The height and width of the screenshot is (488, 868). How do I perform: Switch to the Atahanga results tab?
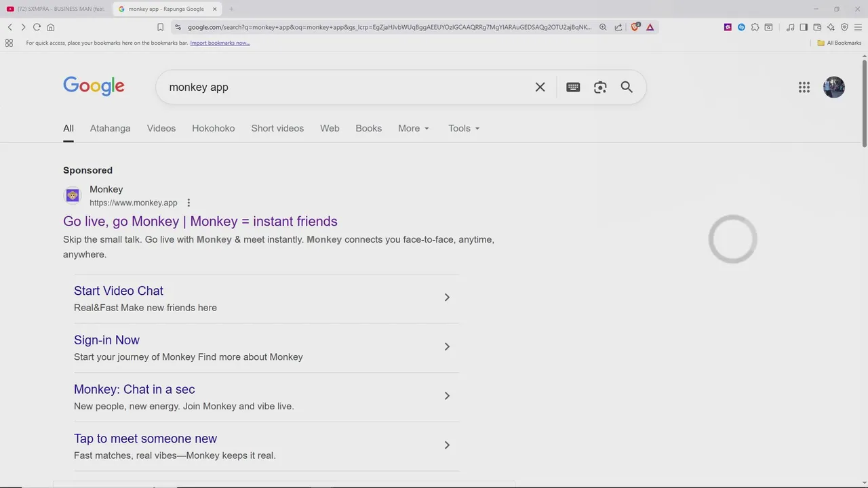coord(110,128)
